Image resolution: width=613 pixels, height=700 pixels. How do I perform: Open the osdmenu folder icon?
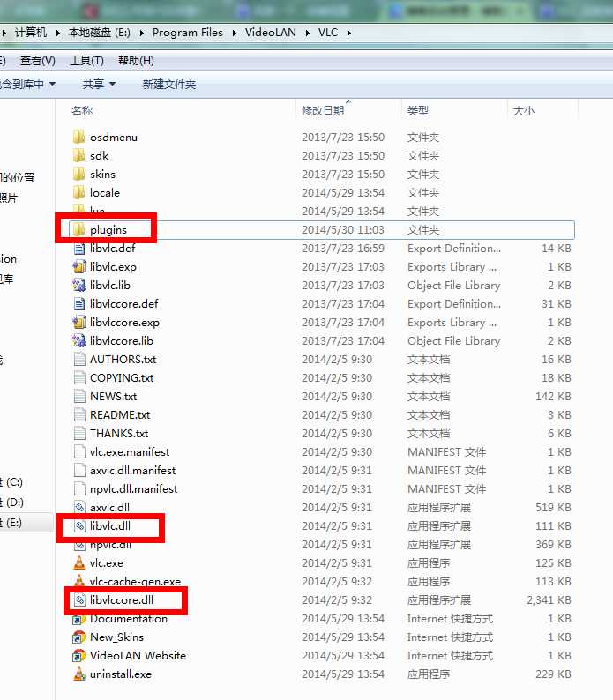coord(79,137)
